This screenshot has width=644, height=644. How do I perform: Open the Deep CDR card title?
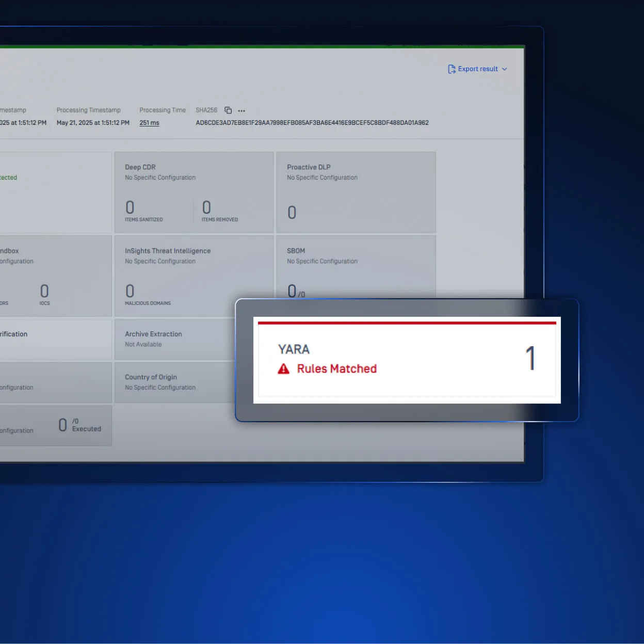(140, 167)
